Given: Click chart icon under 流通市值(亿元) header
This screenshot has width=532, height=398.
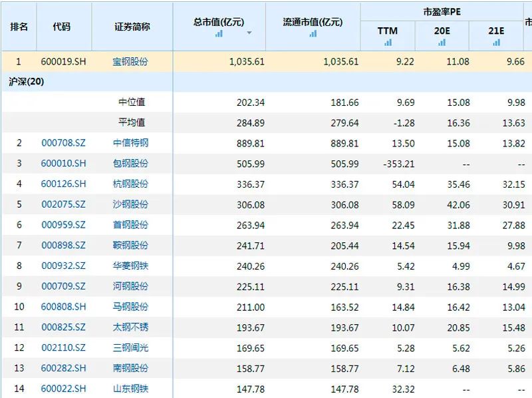Looking at the screenshot, I should pos(313,33).
